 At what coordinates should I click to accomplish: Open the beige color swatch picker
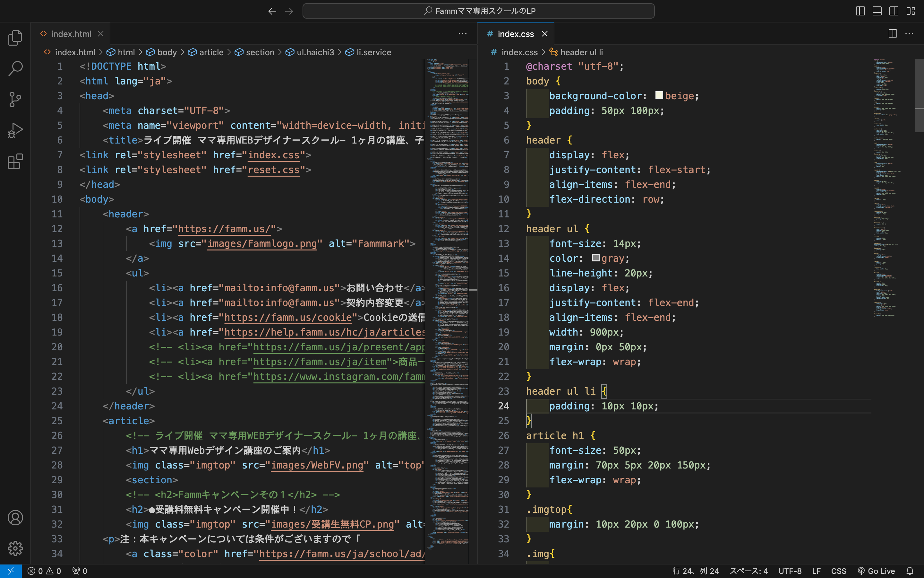659,95
